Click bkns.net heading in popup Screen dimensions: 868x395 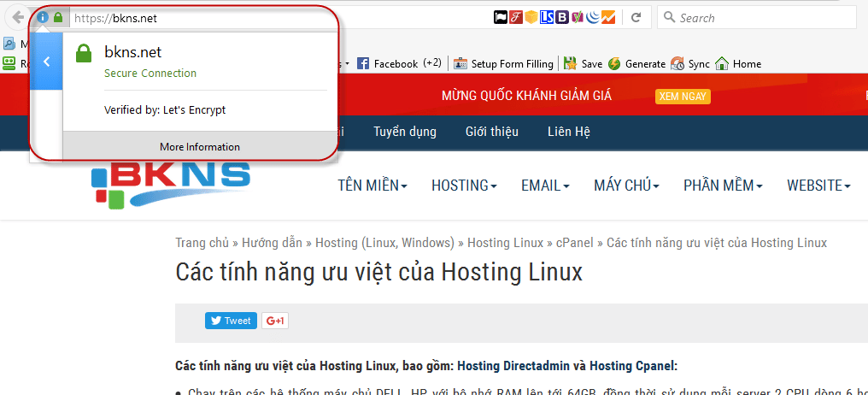[x=133, y=52]
